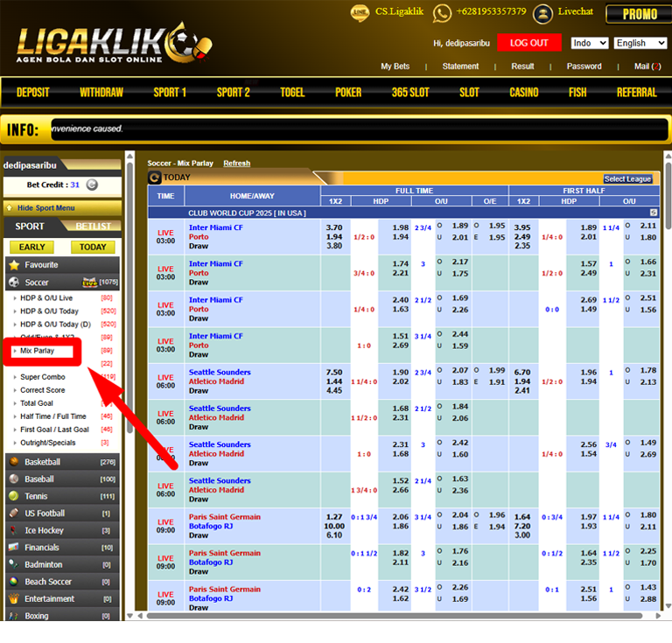Click the Select League button
Viewport: 672px width, 643px height.
627,179
